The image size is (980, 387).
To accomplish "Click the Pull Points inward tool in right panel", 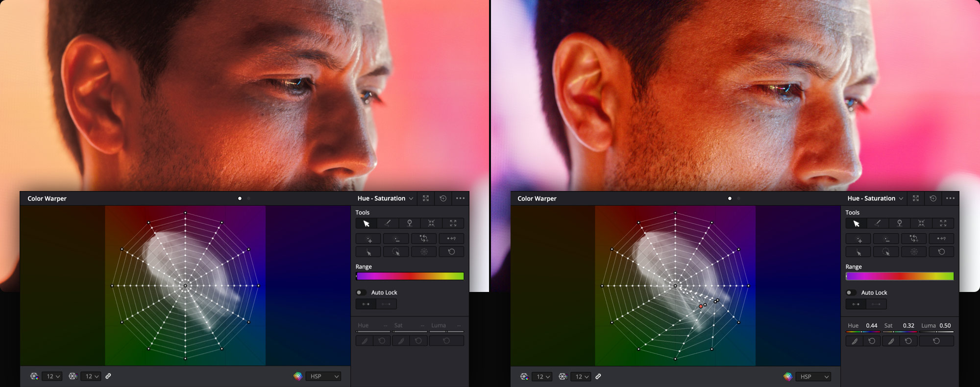I will tap(921, 223).
